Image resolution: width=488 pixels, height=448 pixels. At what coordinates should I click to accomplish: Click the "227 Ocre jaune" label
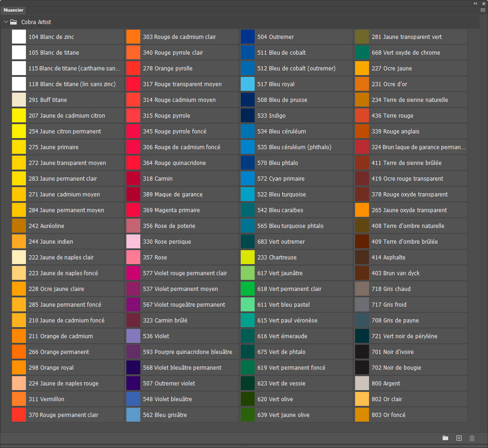point(392,69)
